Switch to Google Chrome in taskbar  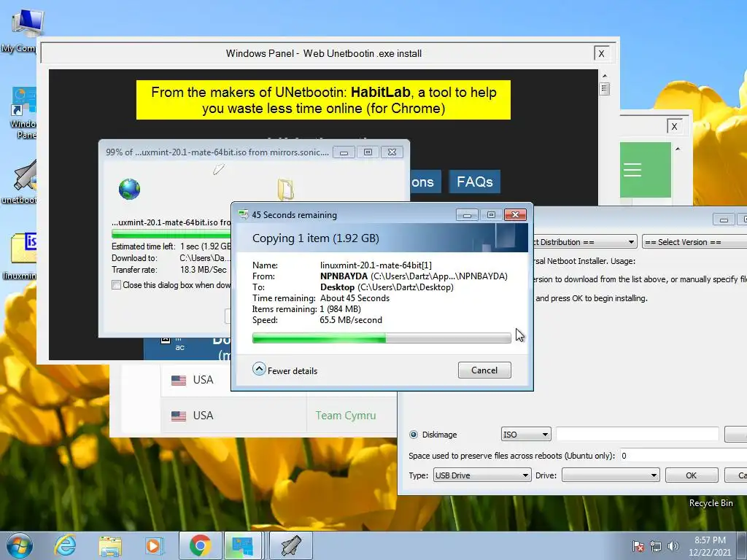200,545
